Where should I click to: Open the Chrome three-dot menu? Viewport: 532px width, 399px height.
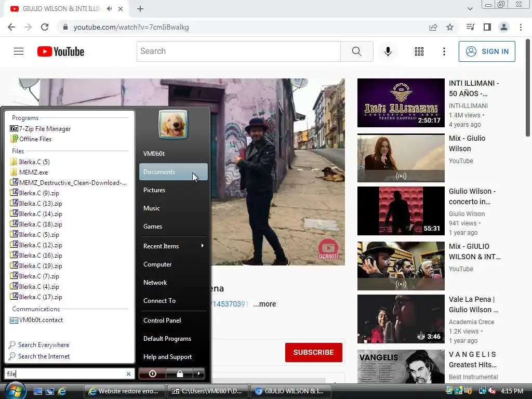coord(521,27)
